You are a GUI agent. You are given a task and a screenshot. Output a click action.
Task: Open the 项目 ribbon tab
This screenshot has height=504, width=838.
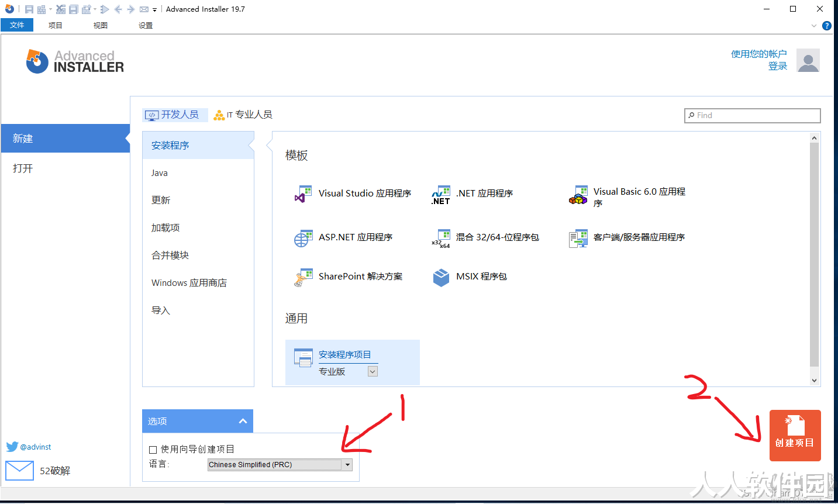[x=55, y=25]
